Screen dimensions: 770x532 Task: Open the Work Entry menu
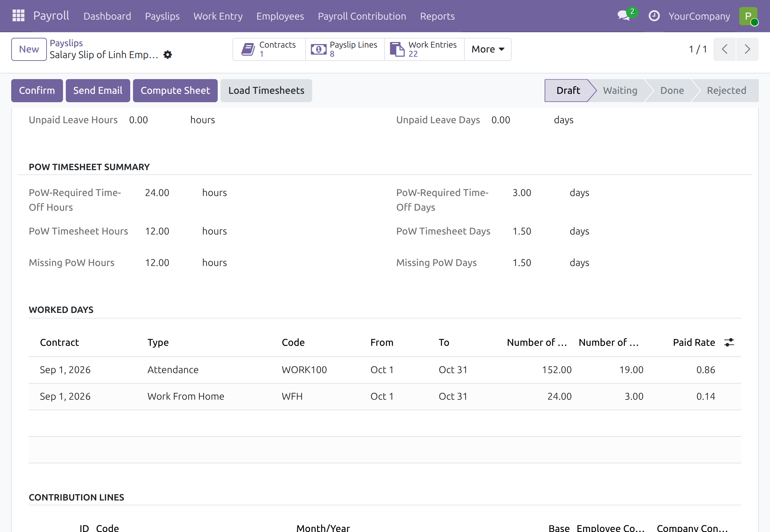[x=218, y=16]
